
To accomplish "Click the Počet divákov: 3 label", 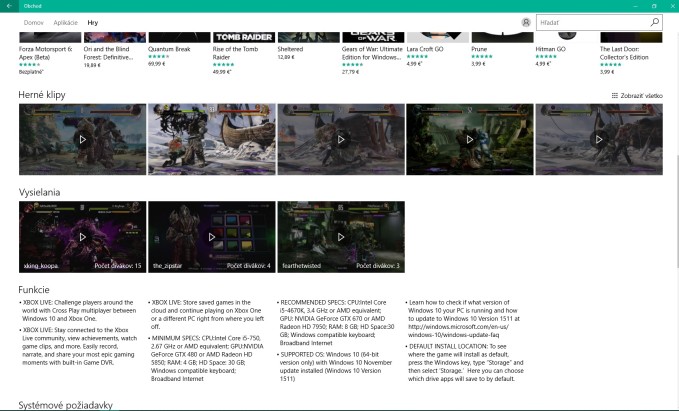I will tap(378, 265).
